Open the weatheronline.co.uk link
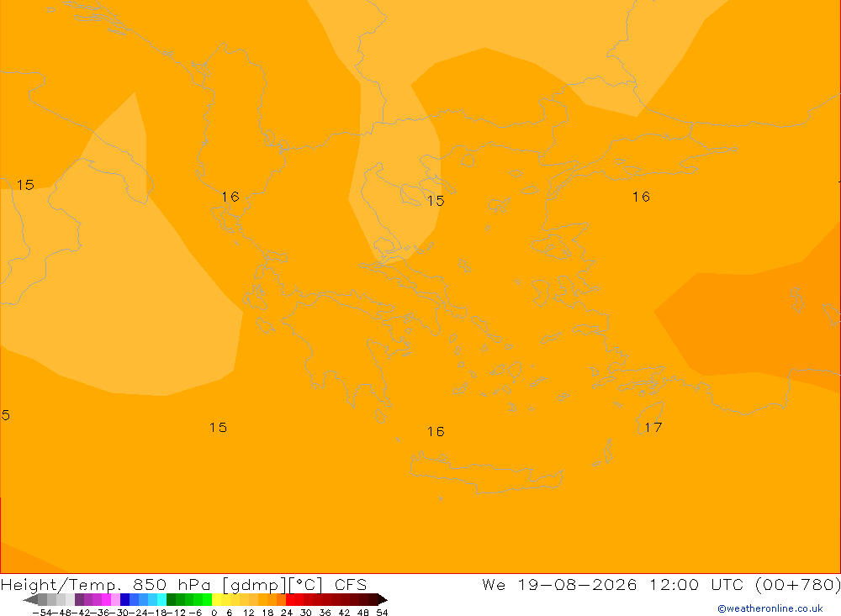 (x=770, y=608)
